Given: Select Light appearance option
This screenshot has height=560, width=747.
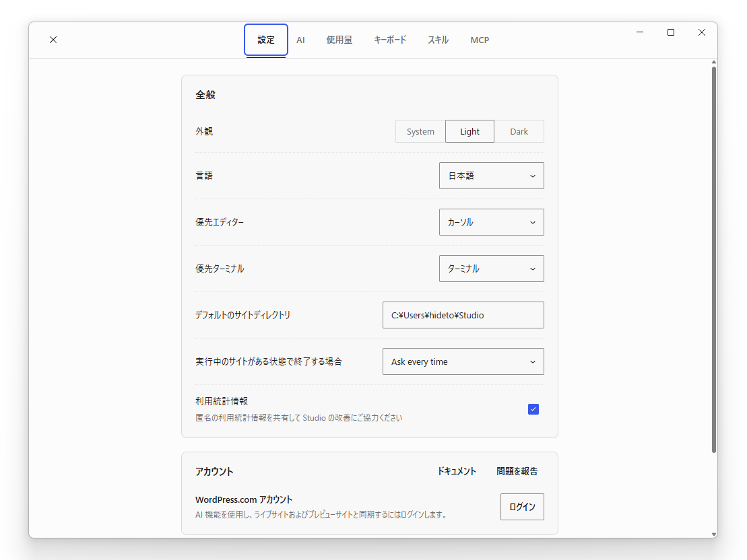Looking at the screenshot, I should [x=469, y=131].
